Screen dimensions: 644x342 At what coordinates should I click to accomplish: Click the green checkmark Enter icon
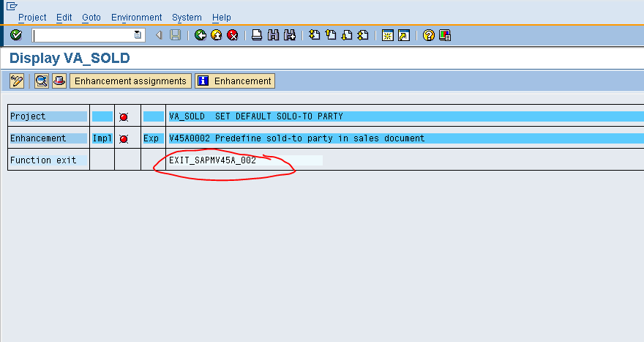[x=16, y=35]
